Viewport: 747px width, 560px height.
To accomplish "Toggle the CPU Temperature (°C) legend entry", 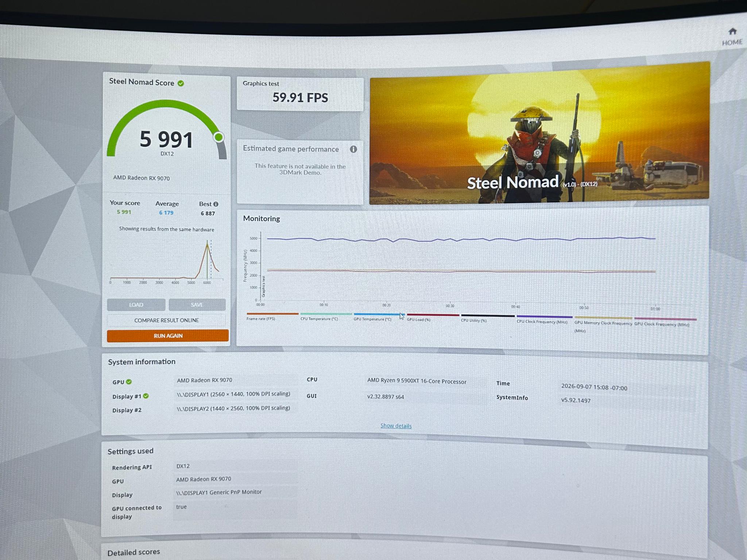I will (x=326, y=316).
